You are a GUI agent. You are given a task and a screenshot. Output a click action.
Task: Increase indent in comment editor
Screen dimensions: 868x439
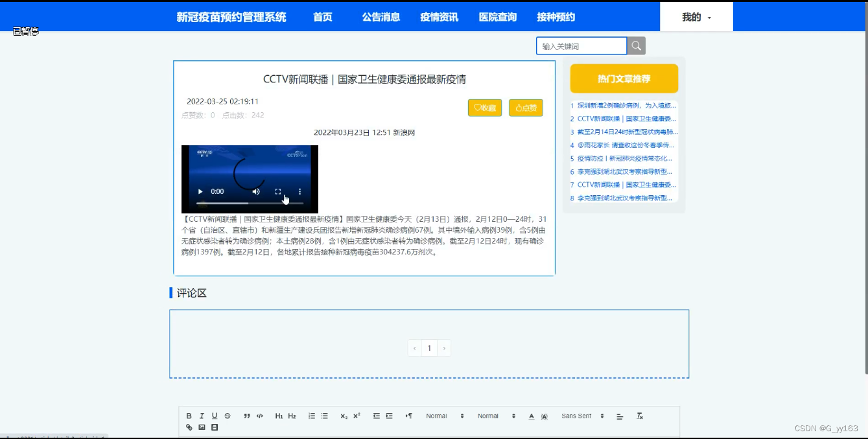390,416
